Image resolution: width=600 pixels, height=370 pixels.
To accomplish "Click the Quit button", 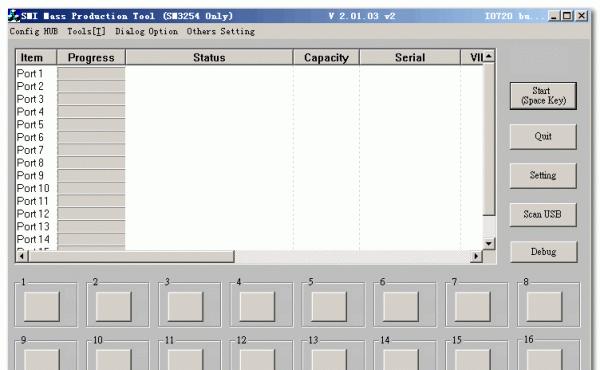I will click(x=543, y=136).
